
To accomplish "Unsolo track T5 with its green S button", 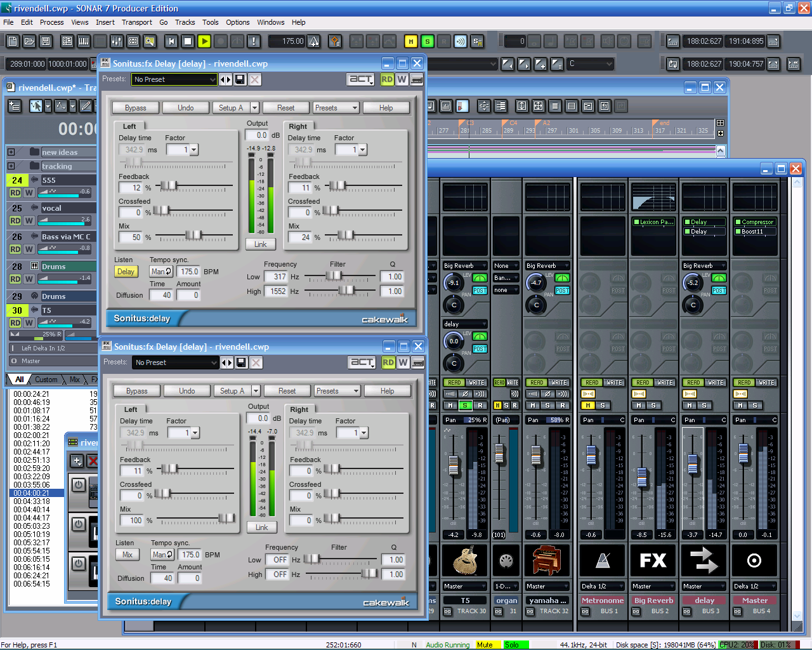I will [465, 405].
